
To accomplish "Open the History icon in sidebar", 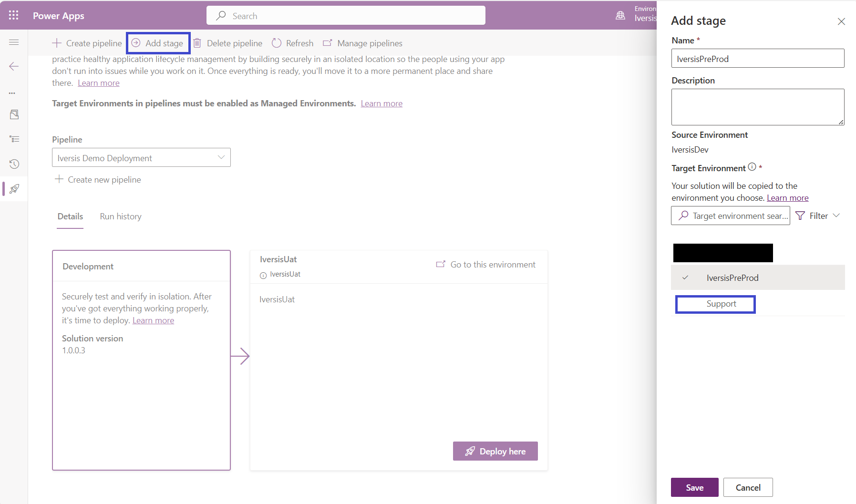I will 14,164.
